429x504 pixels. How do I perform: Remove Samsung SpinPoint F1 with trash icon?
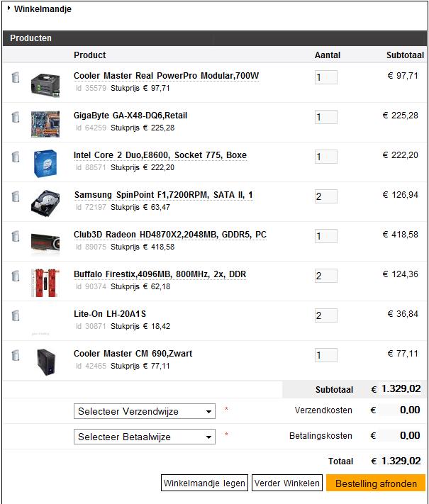pos(16,196)
